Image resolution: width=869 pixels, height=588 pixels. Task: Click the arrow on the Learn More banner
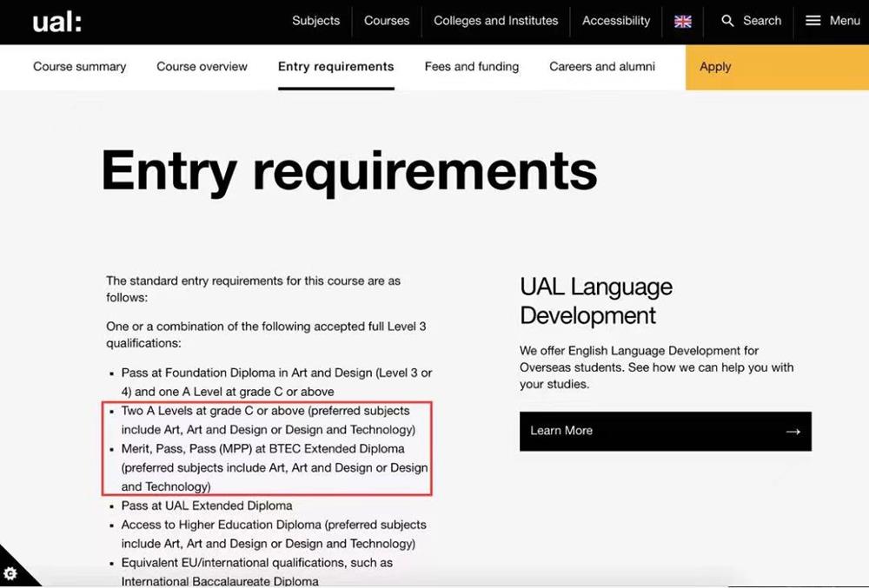click(x=792, y=432)
